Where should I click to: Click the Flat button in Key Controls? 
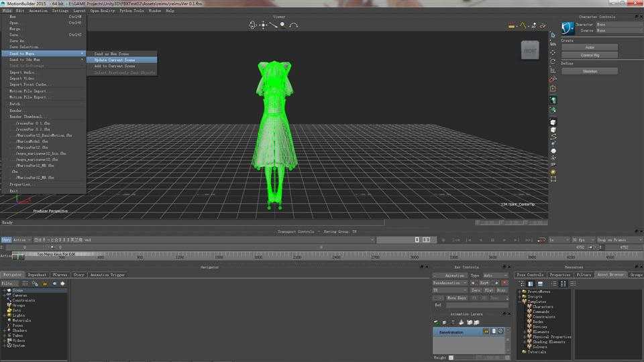(489, 290)
